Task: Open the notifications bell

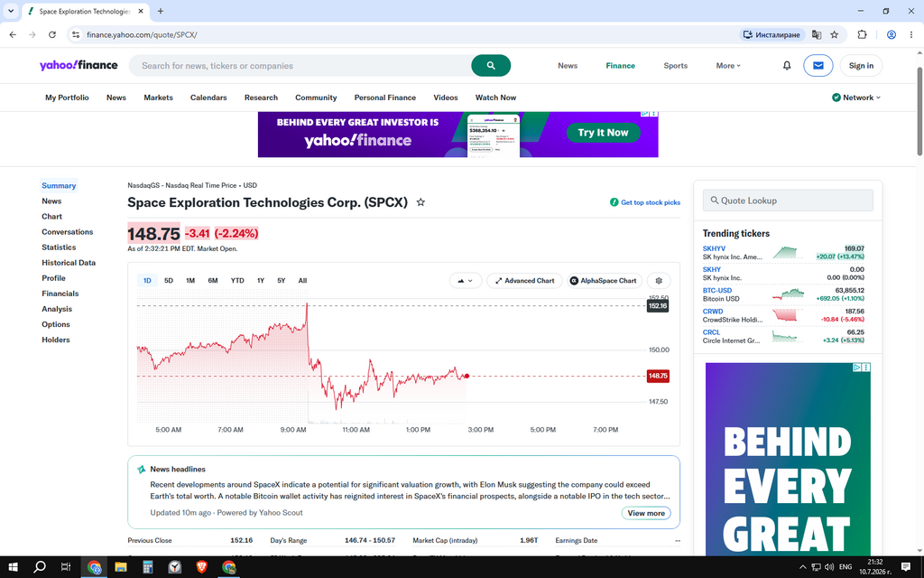Action: tap(787, 65)
